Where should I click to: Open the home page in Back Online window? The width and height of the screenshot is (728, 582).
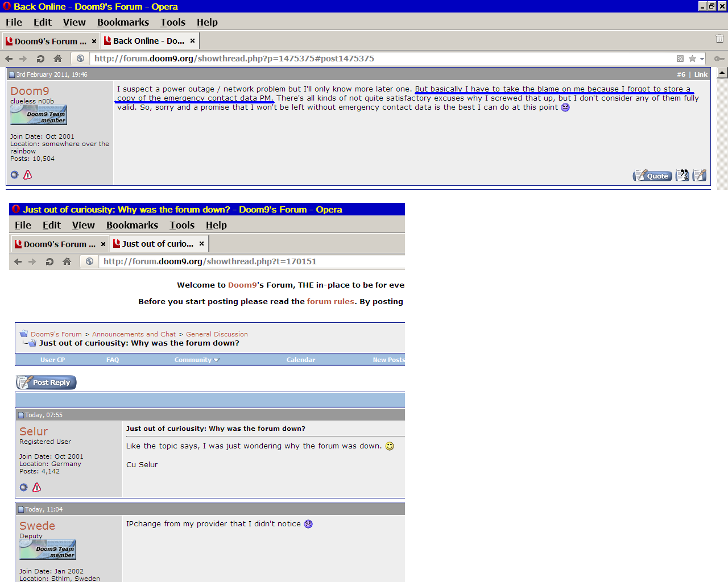pyautogui.click(x=57, y=59)
